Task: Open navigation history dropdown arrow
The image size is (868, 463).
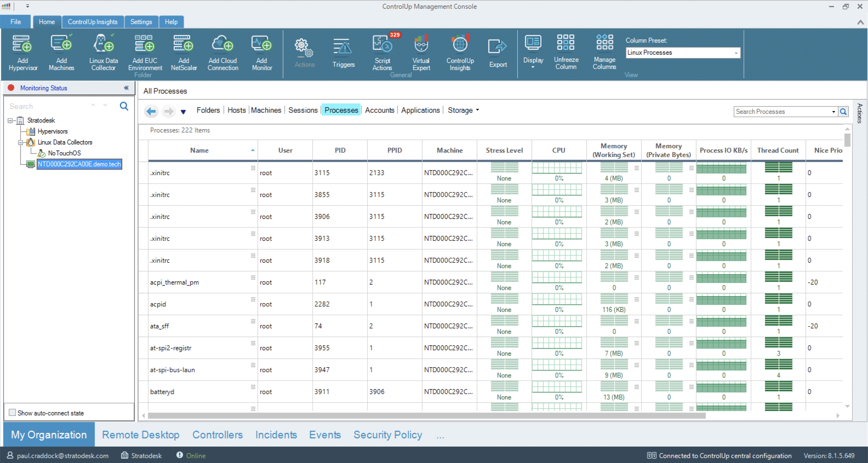Action: pyautogui.click(x=183, y=112)
